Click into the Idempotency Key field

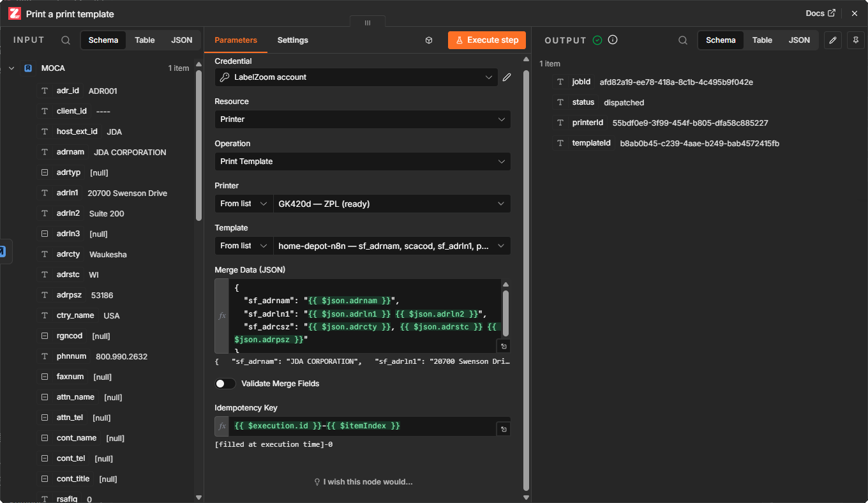[x=363, y=426]
